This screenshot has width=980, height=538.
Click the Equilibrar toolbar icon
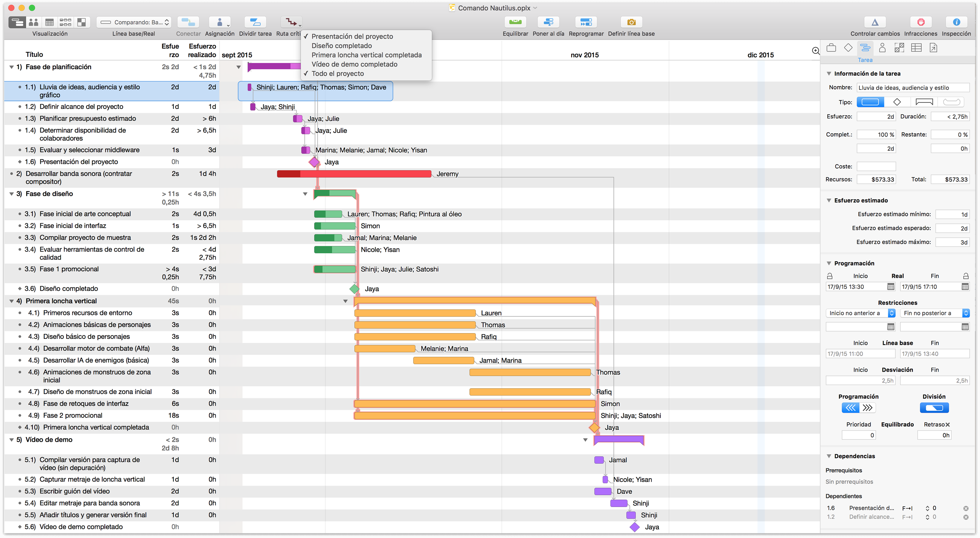[515, 22]
